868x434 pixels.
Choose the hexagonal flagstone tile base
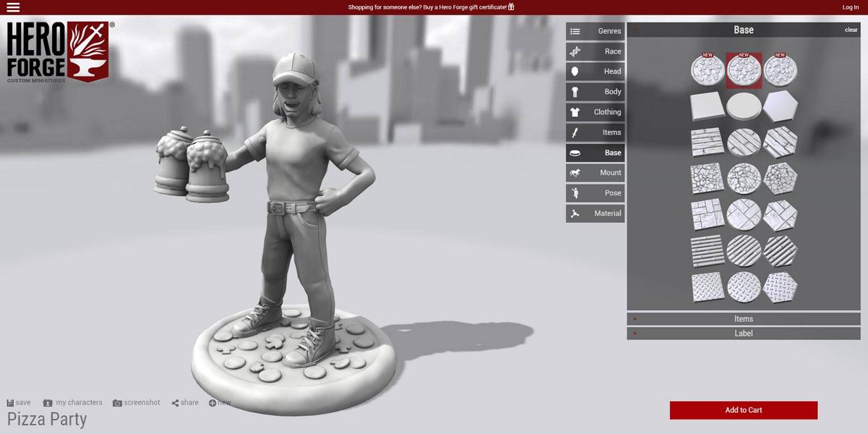pyautogui.click(x=780, y=215)
